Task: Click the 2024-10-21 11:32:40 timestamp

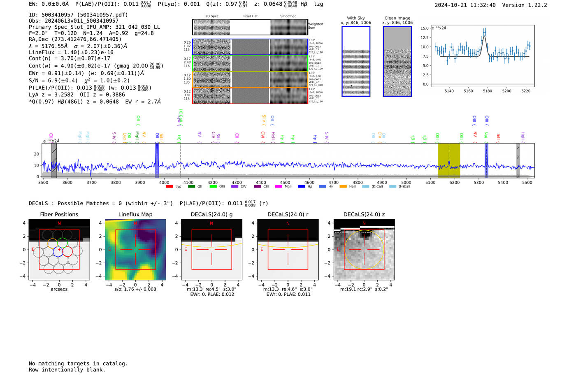Action: 465,5
